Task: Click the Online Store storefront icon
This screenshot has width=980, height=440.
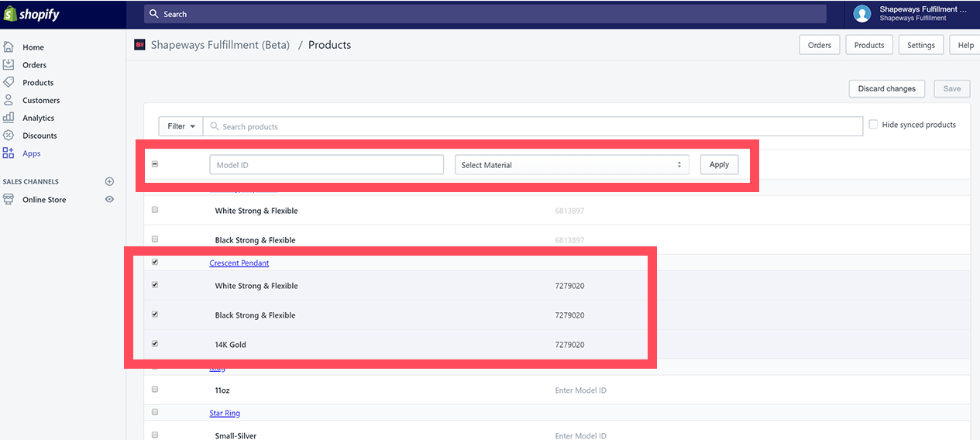Action: 9,199
